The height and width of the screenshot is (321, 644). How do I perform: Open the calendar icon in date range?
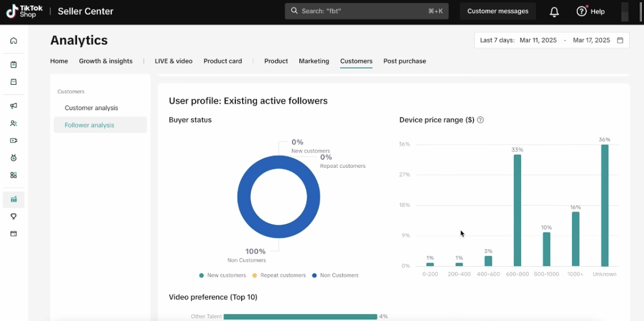620,40
